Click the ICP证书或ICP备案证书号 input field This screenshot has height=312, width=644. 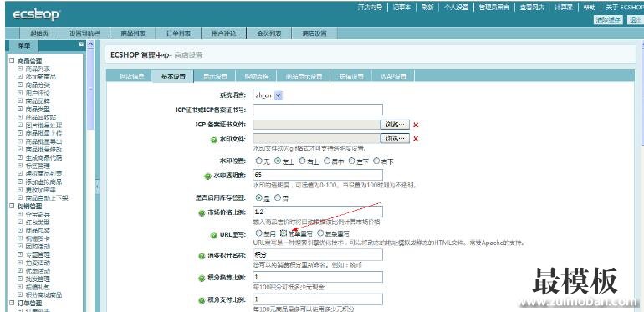(x=318, y=110)
